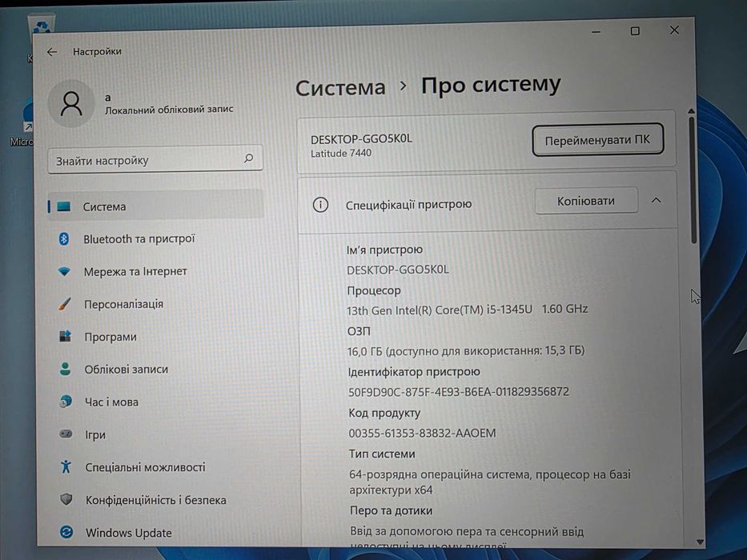Click the Latitude 7440 model text

[x=340, y=154]
